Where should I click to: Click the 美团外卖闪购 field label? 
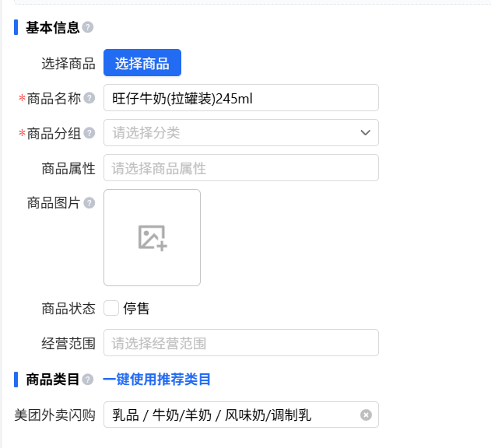pos(54,415)
